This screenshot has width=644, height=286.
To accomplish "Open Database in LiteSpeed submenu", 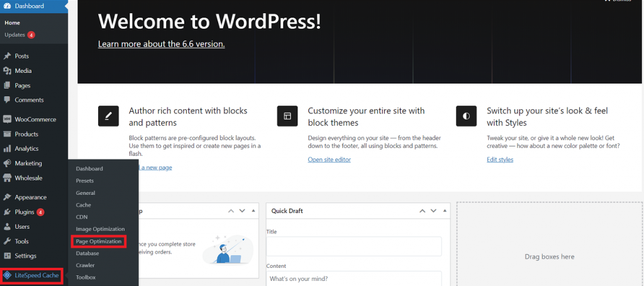I will click(x=87, y=253).
